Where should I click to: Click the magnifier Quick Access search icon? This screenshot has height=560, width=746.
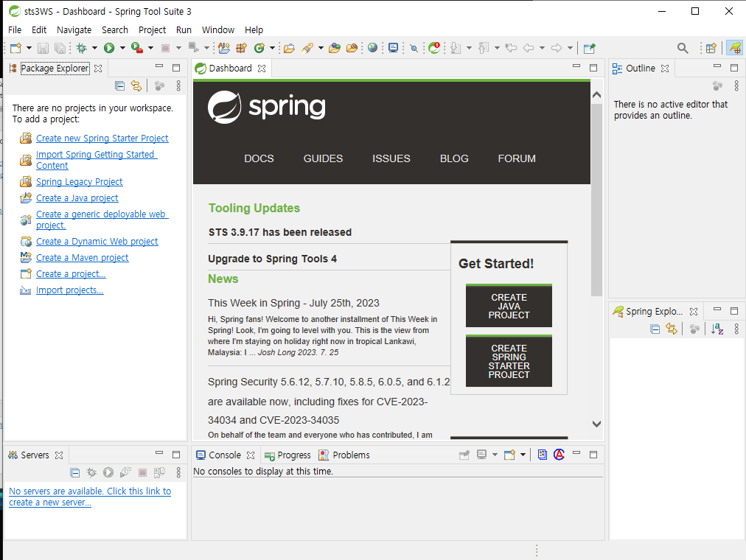pos(683,48)
